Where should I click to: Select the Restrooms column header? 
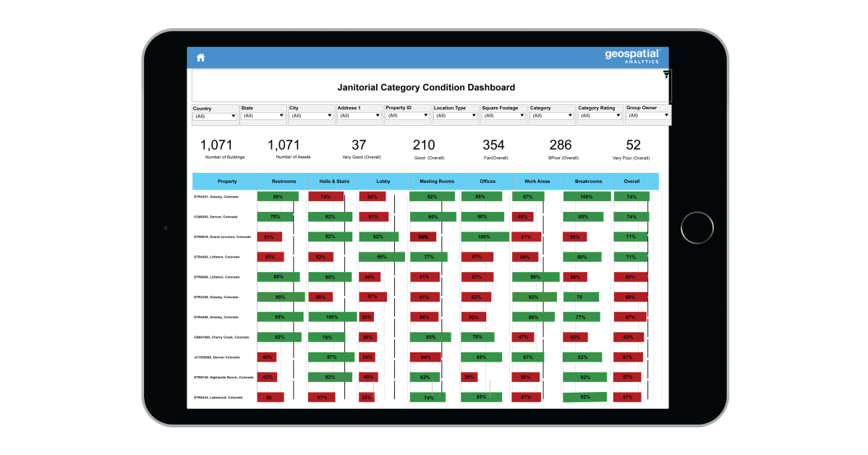click(x=283, y=182)
